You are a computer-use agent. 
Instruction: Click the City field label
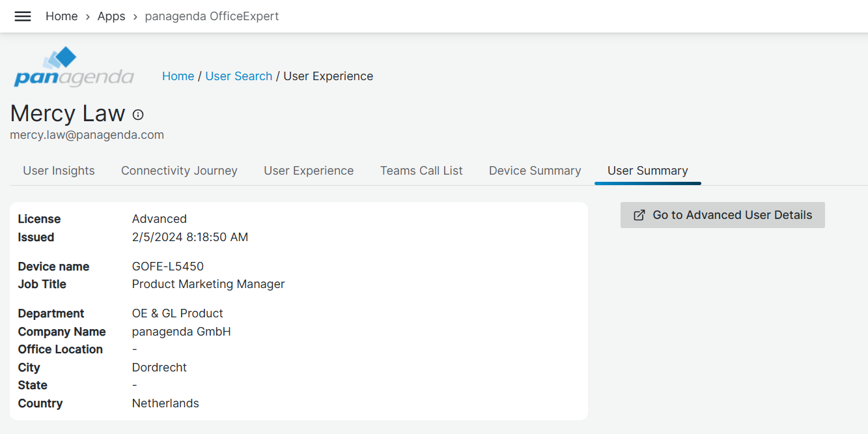[29, 368]
